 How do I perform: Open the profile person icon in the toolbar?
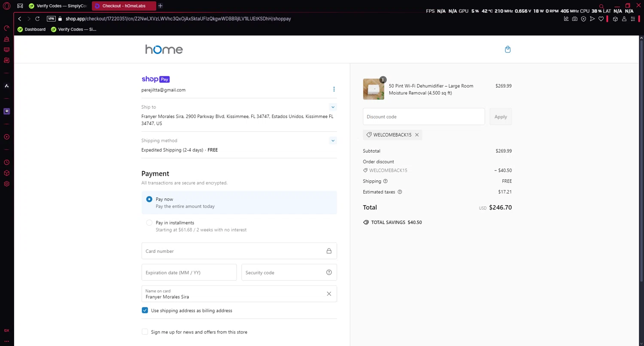point(624,19)
